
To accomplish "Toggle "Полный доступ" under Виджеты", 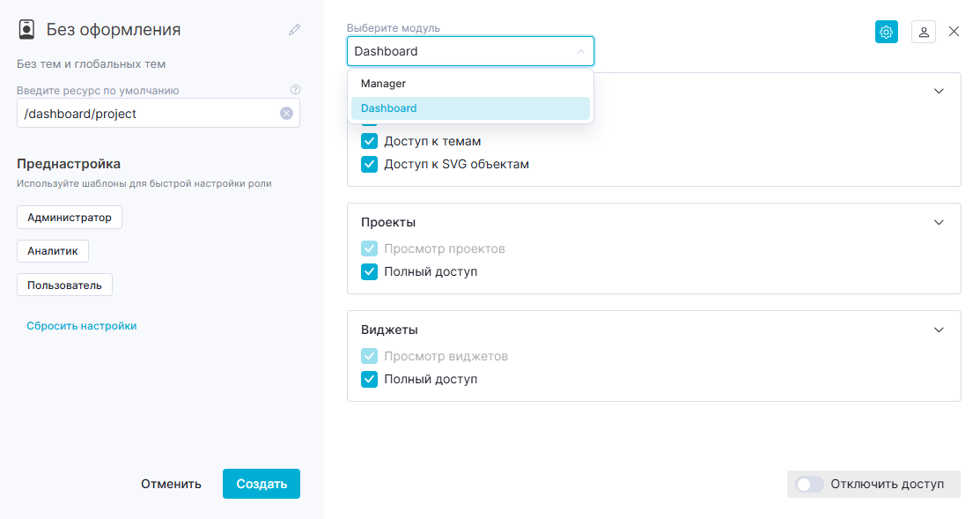I will (x=370, y=380).
